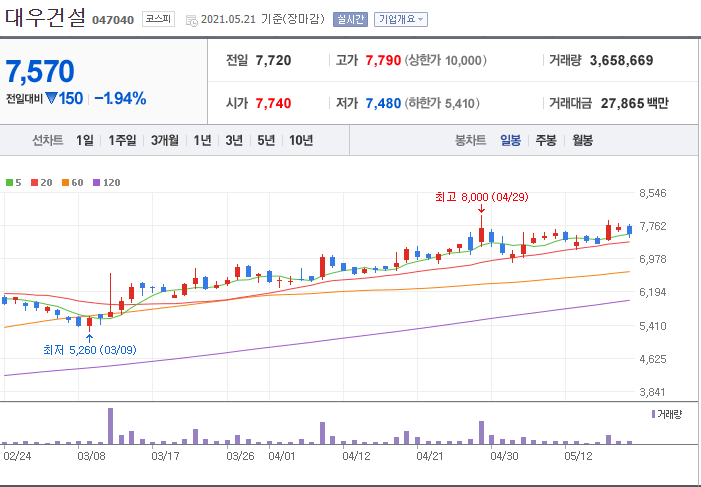The image size is (701, 487).
Task: Click the orange 60-day average legend swatch
Action: click(x=65, y=182)
